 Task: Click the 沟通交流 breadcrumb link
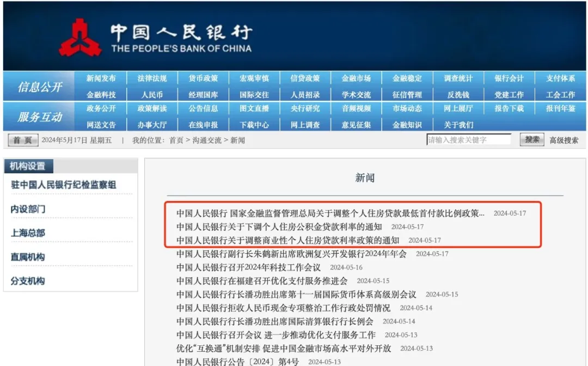point(207,141)
